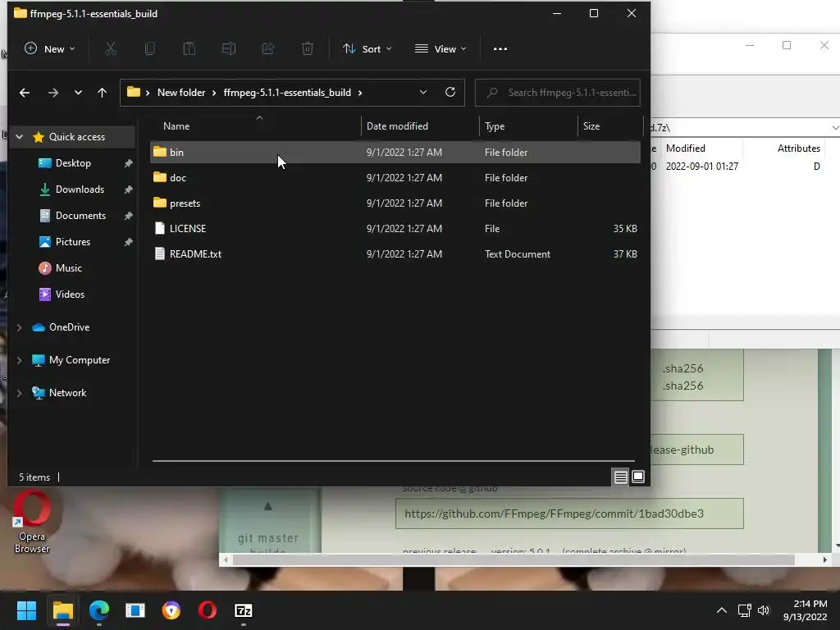Image resolution: width=840 pixels, height=630 pixels.
Task: Sort by the Size column header
Action: pos(610,126)
